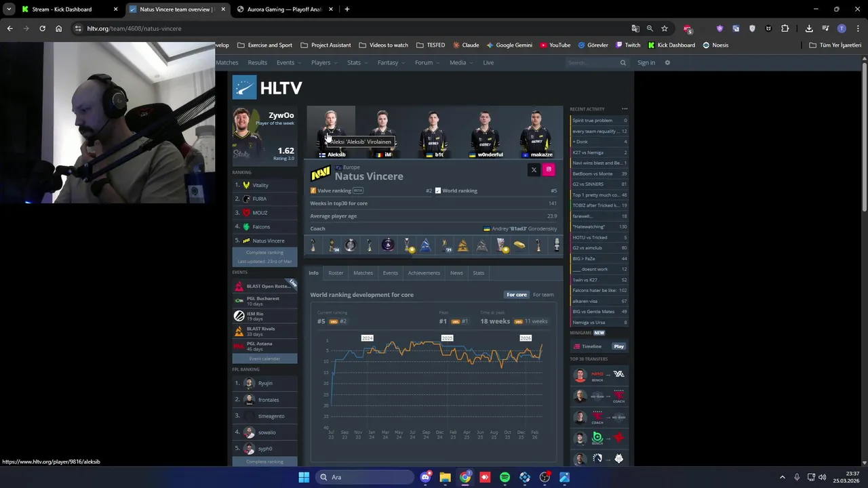Open HLTV settings gear icon
Viewport: 868px width, 488px height.
click(x=667, y=62)
